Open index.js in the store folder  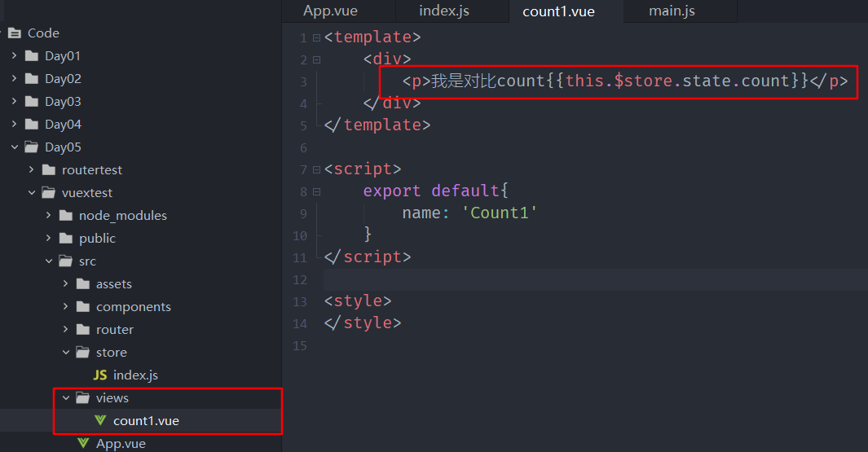pos(135,375)
